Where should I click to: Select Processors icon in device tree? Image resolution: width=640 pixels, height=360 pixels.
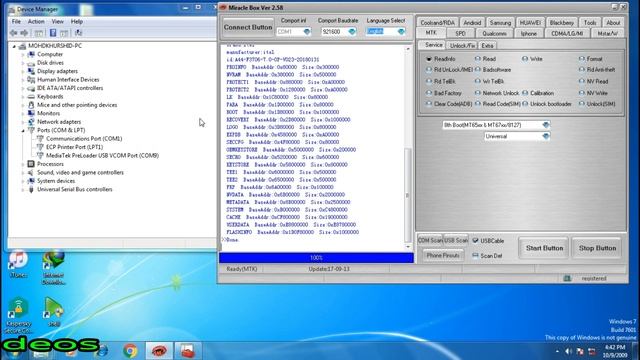tap(31, 164)
